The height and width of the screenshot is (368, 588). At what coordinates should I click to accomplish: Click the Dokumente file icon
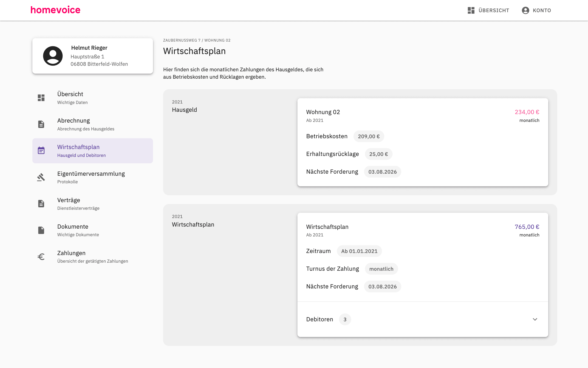(x=41, y=230)
